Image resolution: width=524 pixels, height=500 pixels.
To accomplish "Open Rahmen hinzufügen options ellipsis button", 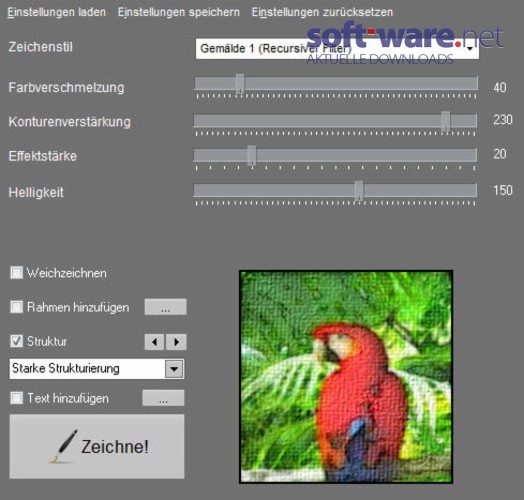I will pyautogui.click(x=165, y=307).
